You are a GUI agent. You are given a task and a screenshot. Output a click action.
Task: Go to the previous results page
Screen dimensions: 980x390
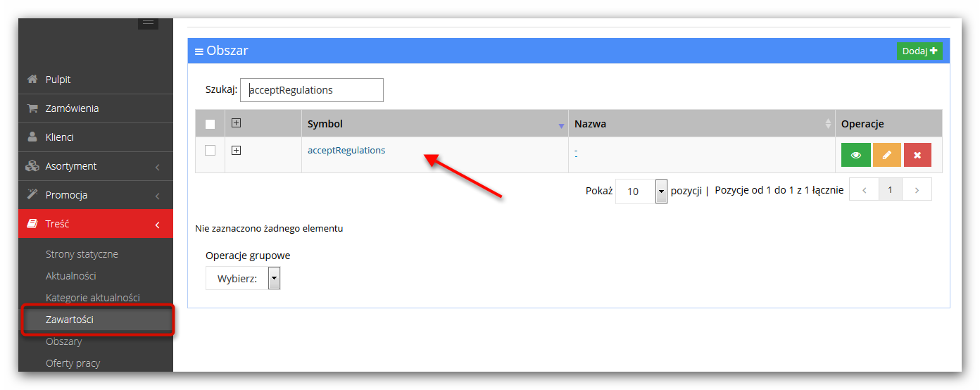pos(865,190)
